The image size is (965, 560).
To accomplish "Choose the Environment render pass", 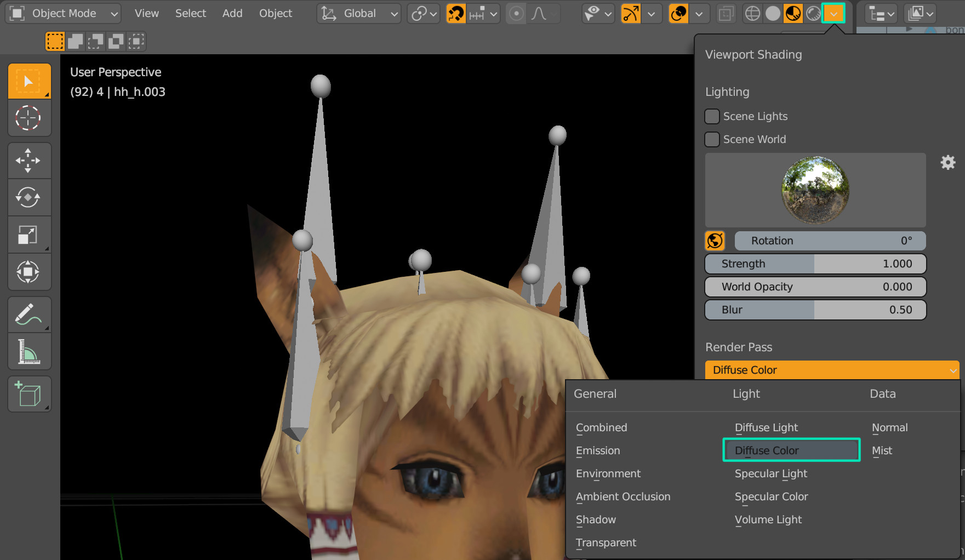I will (x=608, y=473).
